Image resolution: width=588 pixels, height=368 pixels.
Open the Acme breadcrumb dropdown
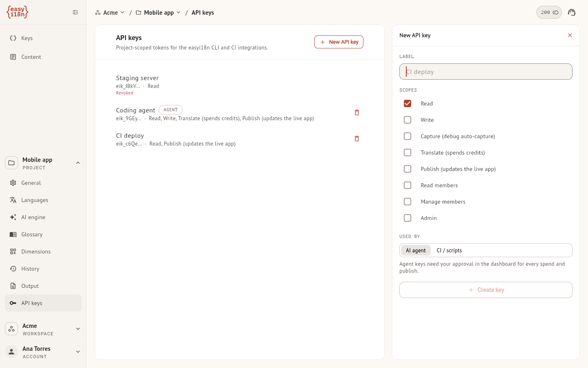pos(110,13)
